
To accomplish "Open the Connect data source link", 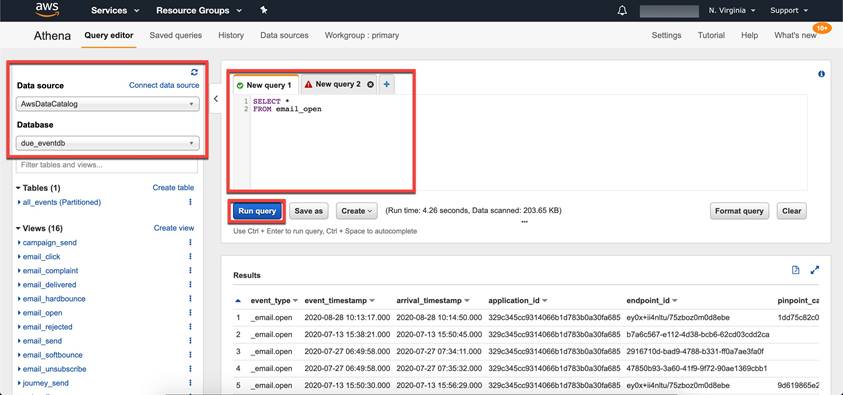I will [x=164, y=85].
